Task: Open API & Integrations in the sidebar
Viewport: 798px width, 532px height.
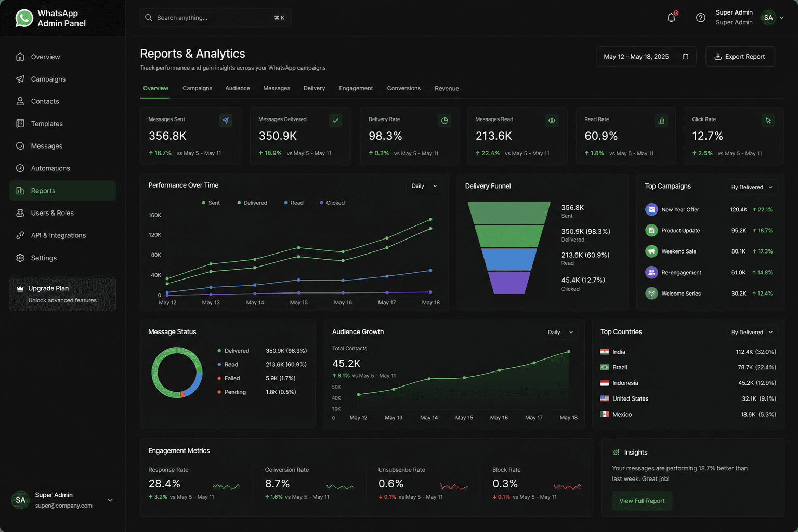Action: click(x=62, y=235)
